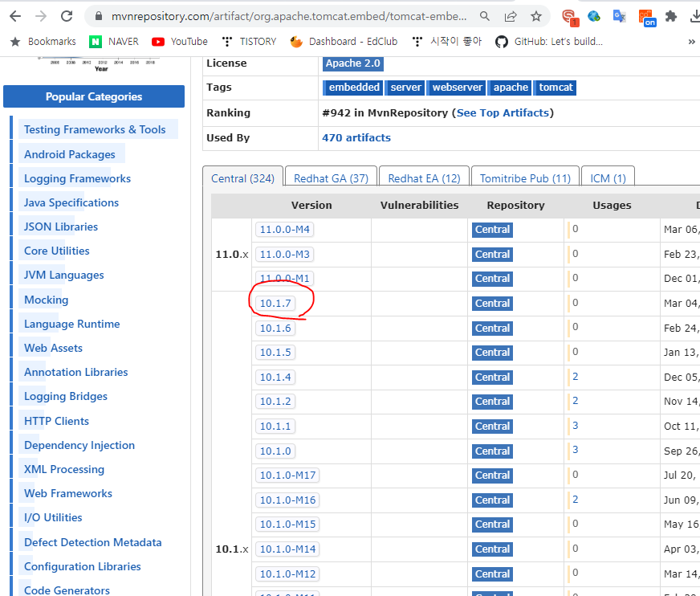Go back to previous page
Image resolution: width=700 pixels, height=596 pixels.
pos(15,17)
